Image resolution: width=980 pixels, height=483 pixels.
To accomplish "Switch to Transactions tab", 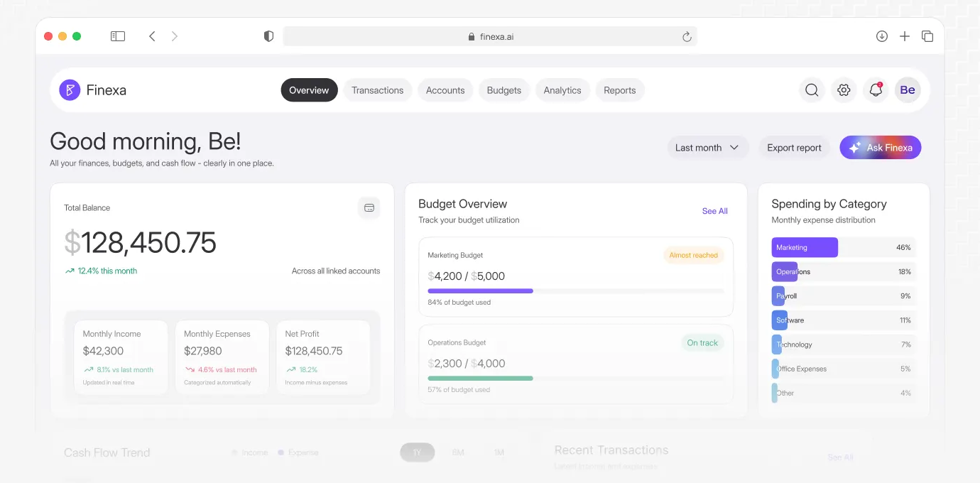I will (x=378, y=90).
